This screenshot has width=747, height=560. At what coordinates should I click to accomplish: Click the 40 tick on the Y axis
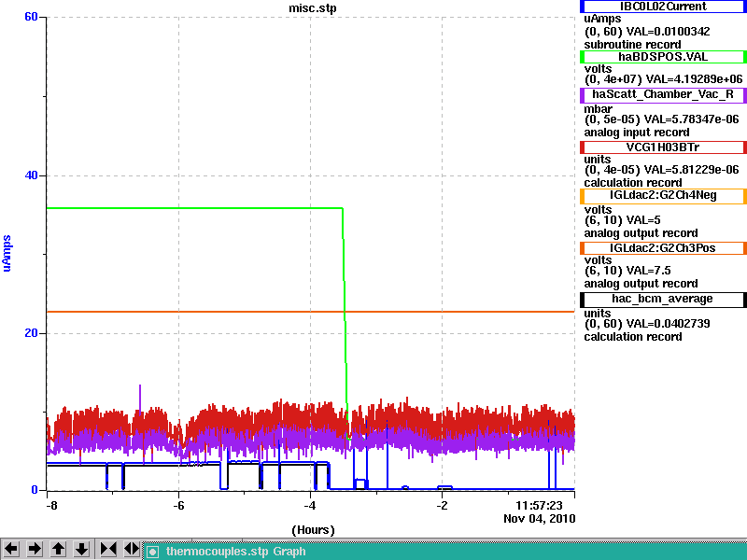(31, 175)
